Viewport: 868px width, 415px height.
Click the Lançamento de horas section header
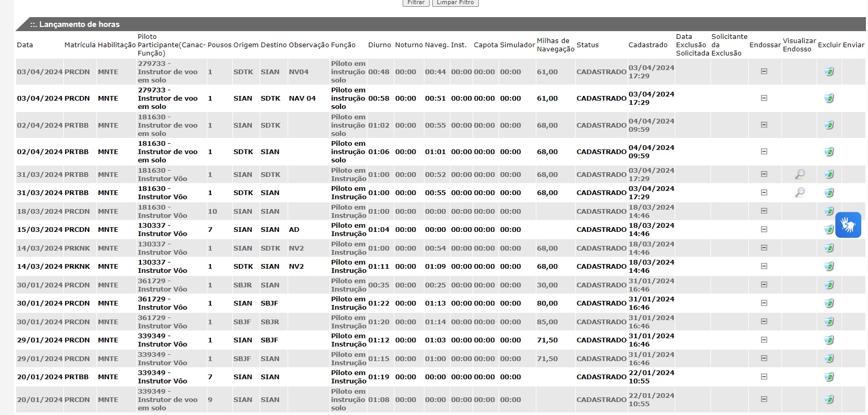tap(75, 24)
